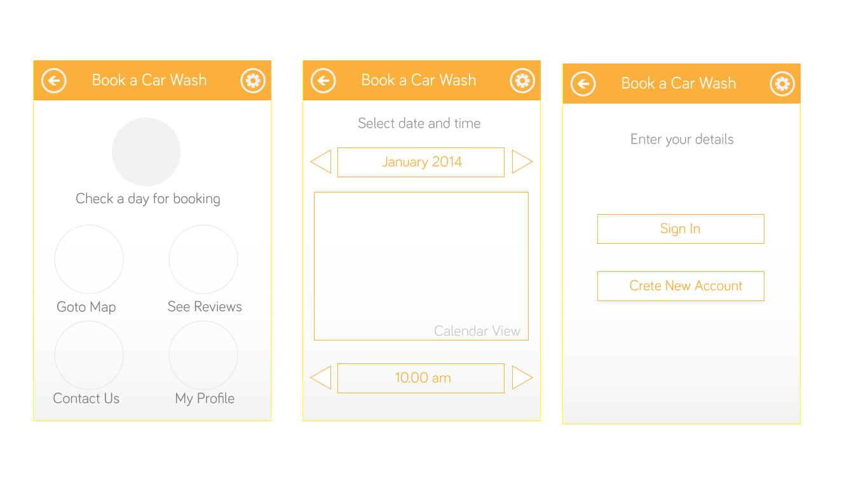
Task: Open the Goto Map icon
Action: click(89, 259)
